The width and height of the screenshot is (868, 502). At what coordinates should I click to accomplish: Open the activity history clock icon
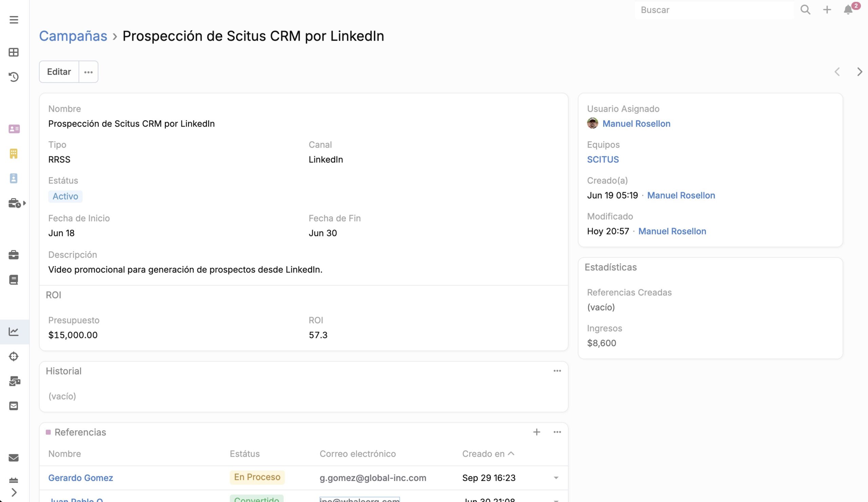tap(14, 77)
